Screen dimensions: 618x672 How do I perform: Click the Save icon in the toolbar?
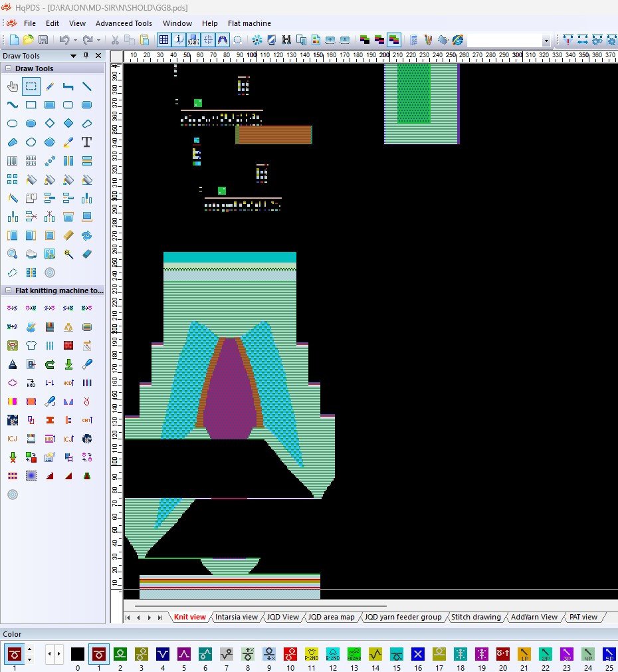pos(43,40)
